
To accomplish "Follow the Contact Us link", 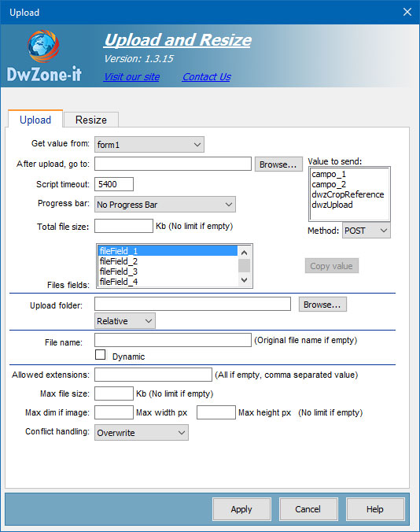I will coord(206,77).
